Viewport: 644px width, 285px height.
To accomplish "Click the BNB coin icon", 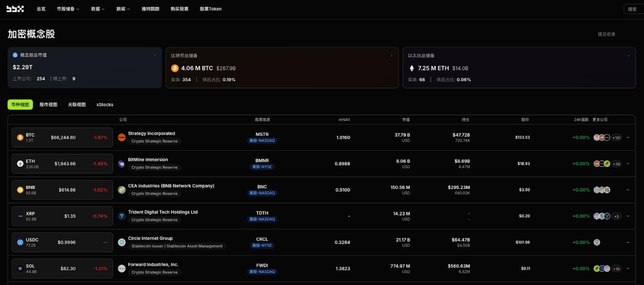I will click(20, 190).
